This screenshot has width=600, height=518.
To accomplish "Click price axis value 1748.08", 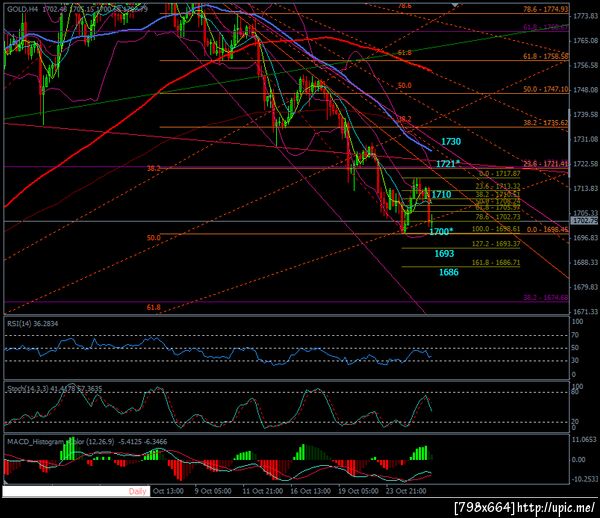I will click(585, 90).
